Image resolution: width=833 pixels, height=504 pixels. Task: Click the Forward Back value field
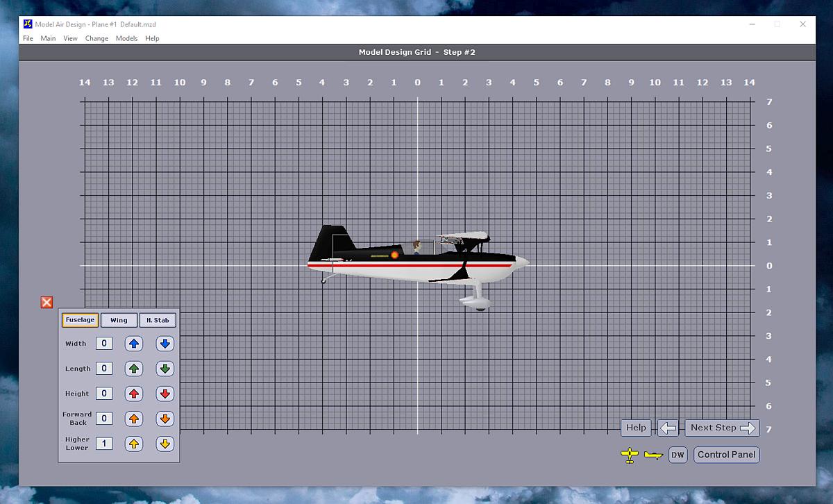click(x=104, y=419)
